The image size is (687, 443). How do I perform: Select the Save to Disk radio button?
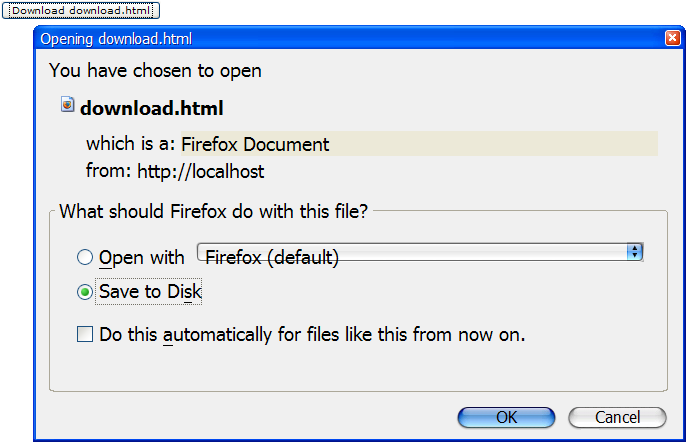coord(85,292)
